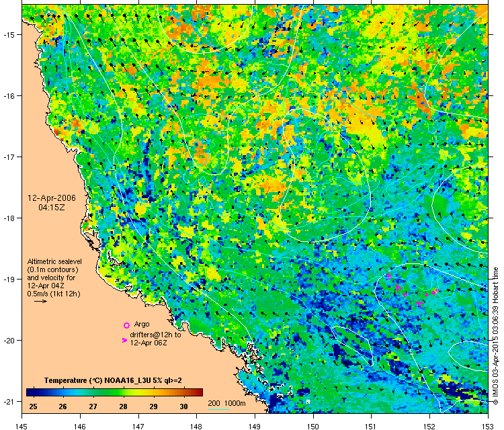Click the vertical IMOS copyright timestamp text
This screenshot has width=504, height=430.
(x=496, y=336)
